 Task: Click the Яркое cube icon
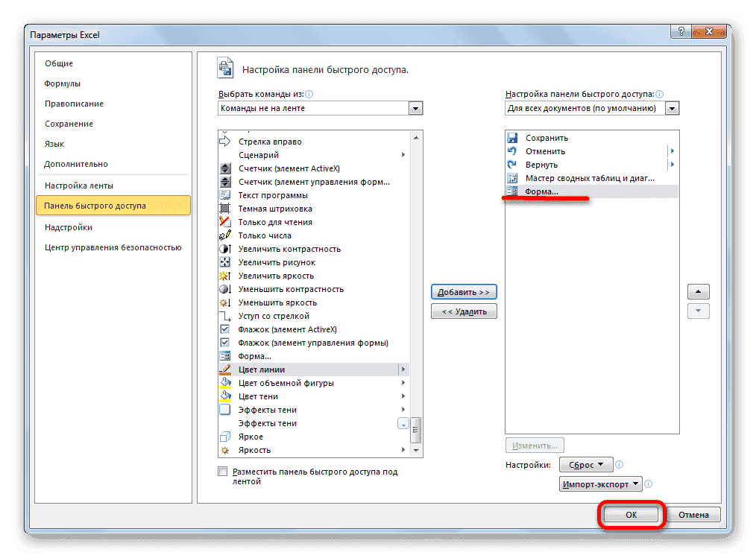[224, 437]
